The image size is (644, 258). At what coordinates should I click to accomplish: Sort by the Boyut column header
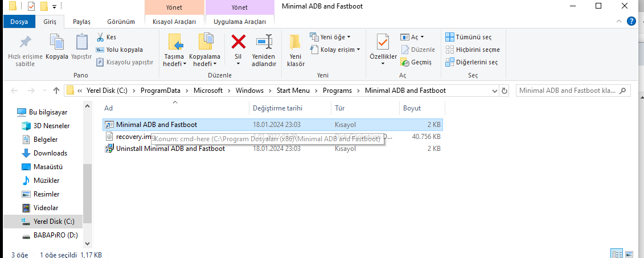[422, 108]
